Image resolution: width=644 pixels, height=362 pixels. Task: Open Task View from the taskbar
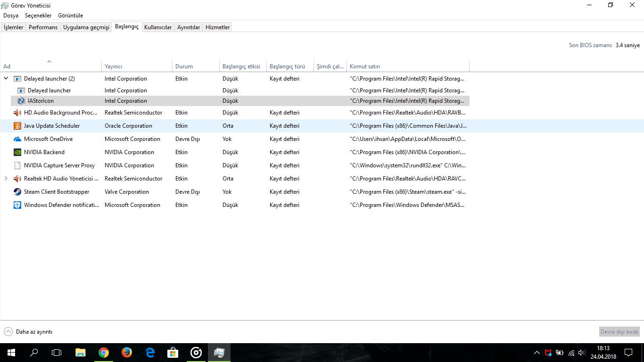[57, 353]
